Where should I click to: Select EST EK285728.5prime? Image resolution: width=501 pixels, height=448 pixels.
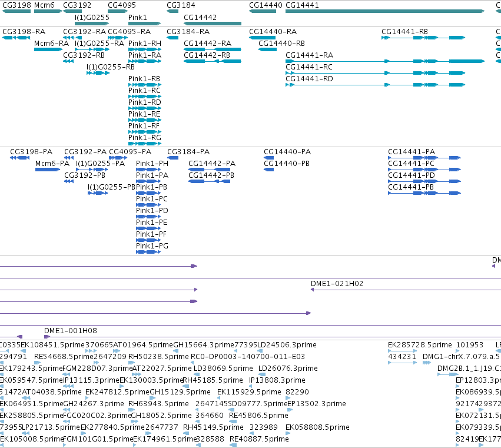[x=420, y=345]
